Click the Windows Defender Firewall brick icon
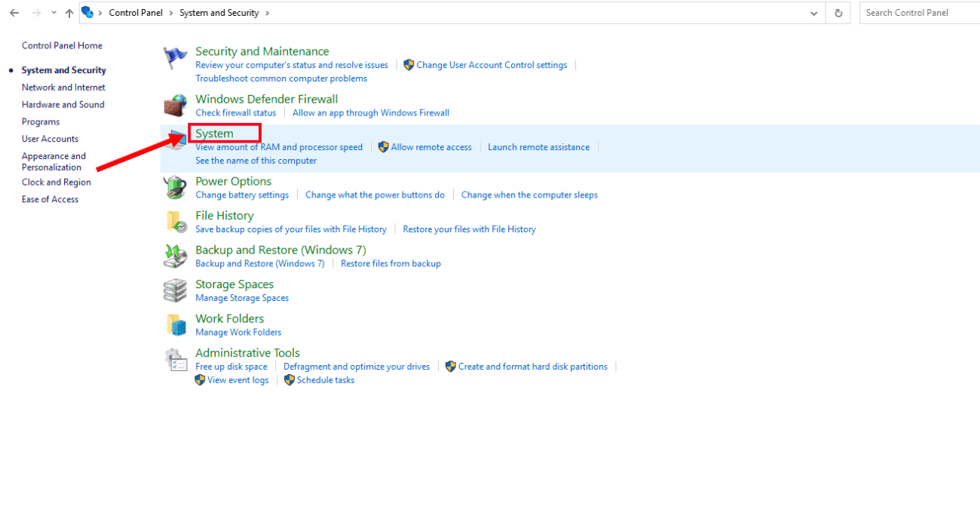The height and width of the screenshot is (528, 980). (176, 106)
